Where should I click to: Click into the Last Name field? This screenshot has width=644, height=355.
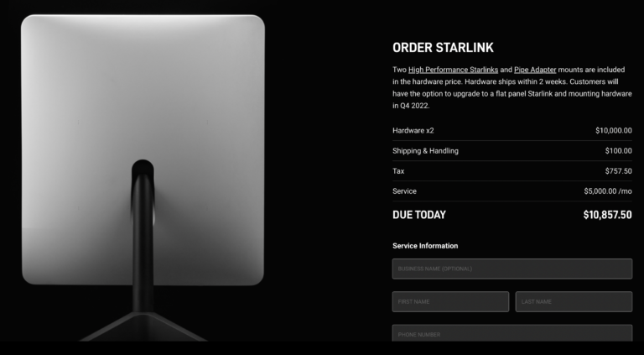click(x=574, y=301)
